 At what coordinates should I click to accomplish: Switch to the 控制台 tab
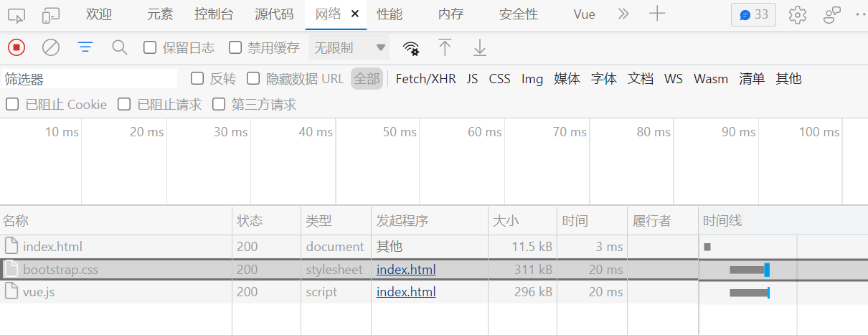pyautogui.click(x=213, y=14)
